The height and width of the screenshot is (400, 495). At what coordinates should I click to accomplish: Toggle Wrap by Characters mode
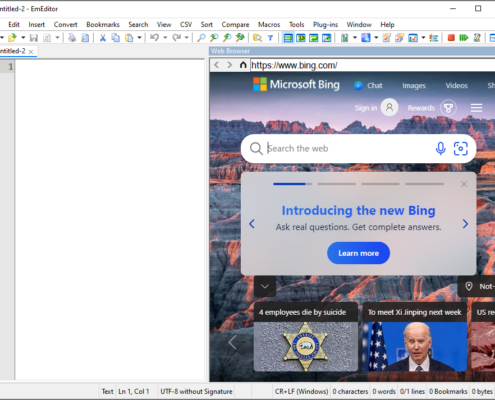301,38
